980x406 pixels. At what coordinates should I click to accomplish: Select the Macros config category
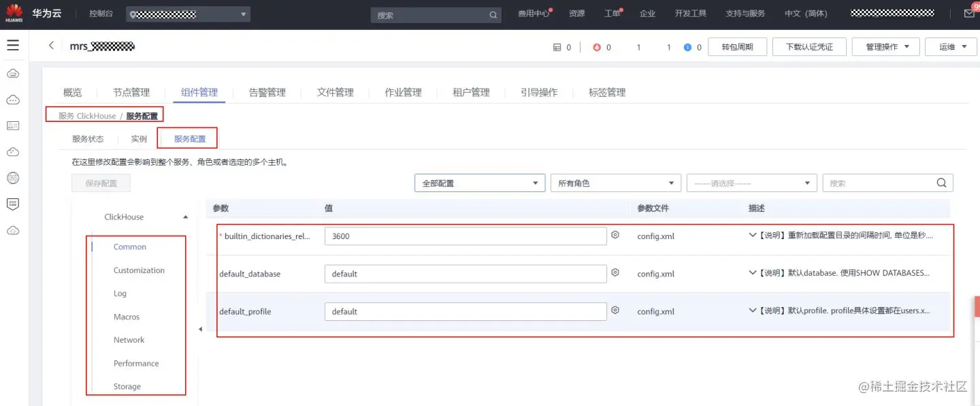(127, 317)
